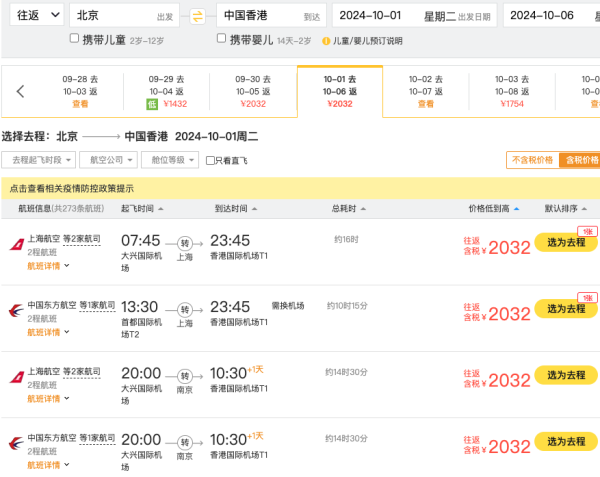Open 航空公司 filter dropdown
Viewport: 600px width, 477px height.
coord(108,160)
